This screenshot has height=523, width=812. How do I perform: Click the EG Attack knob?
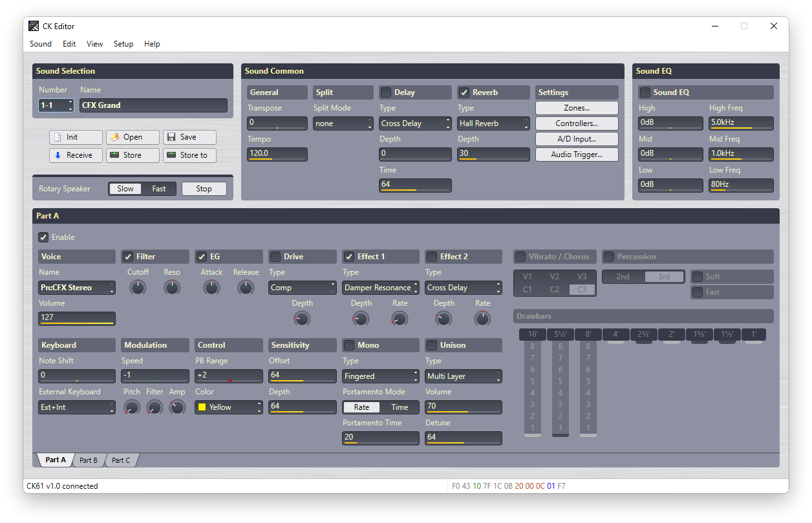point(211,288)
